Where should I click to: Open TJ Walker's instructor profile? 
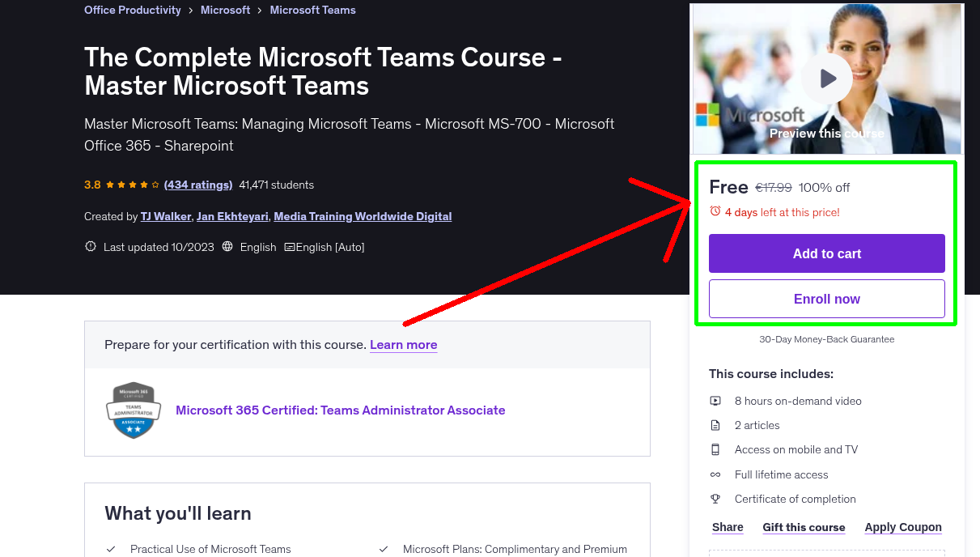click(x=165, y=216)
